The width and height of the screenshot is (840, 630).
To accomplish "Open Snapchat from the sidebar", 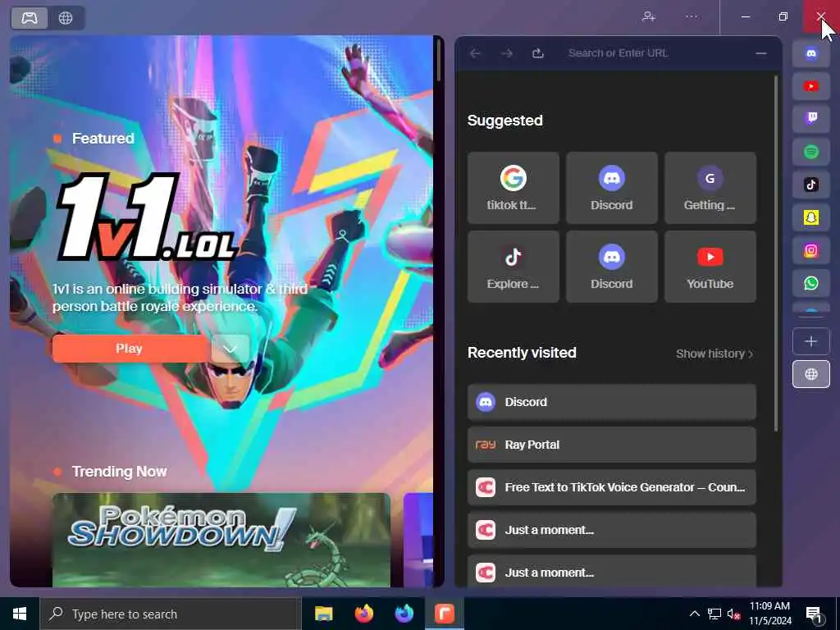I will pyautogui.click(x=811, y=217).
